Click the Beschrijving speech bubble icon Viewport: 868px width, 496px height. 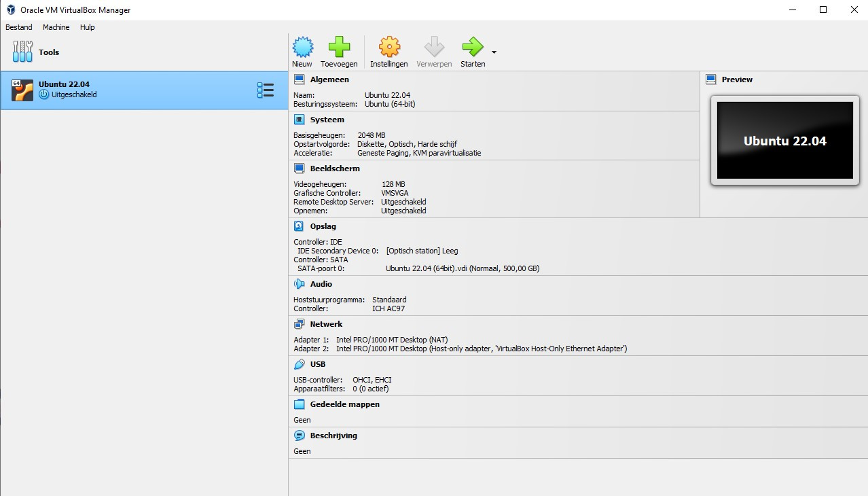[300, 436]
